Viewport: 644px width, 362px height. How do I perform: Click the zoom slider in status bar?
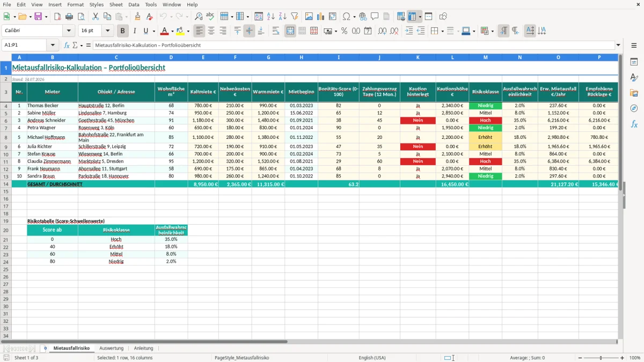click(601, 358)
